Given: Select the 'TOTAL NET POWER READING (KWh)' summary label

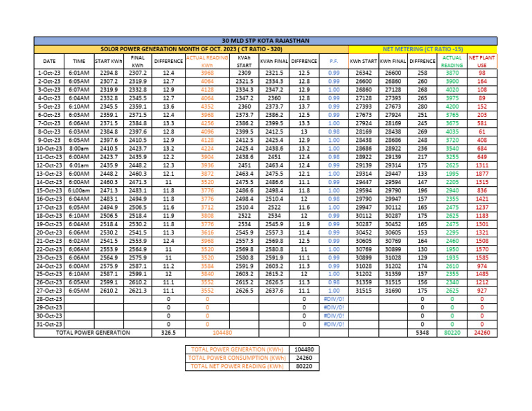Looking at the screenshot, I should point(237,366).
